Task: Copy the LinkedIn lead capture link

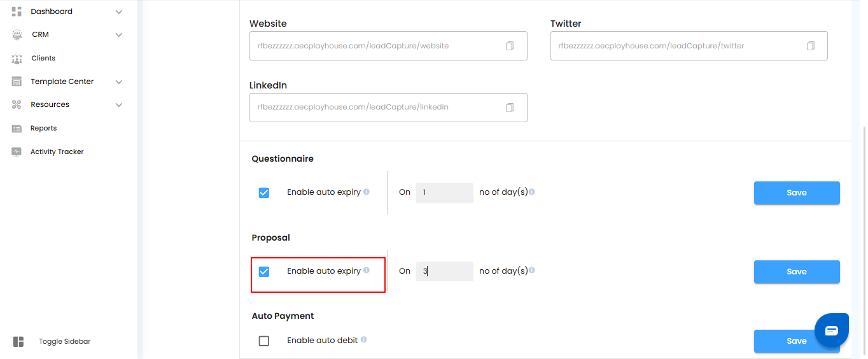Action: pos(510,108)
